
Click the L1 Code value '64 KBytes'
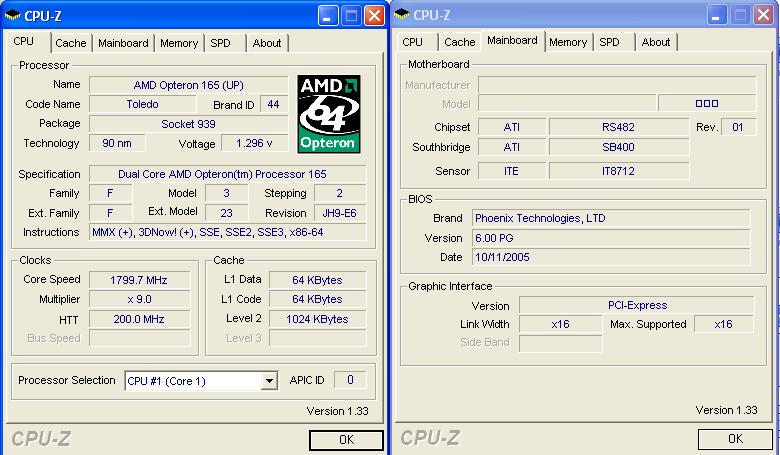[317, 299]
